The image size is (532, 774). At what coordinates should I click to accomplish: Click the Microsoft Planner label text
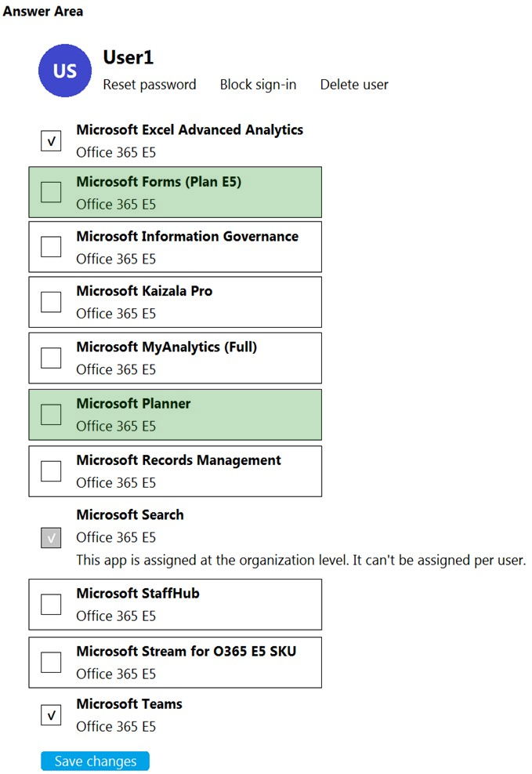point(133,403)
